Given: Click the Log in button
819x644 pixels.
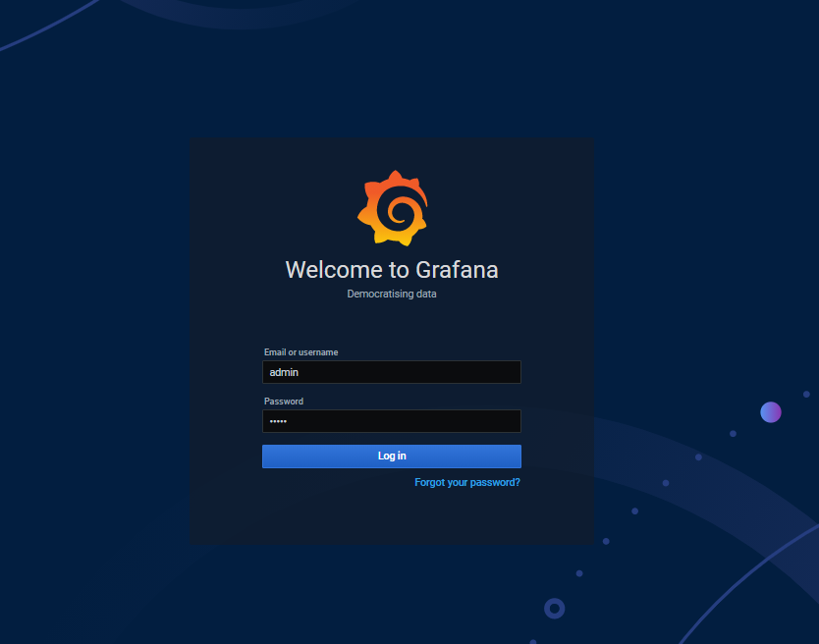Looking at the screenshot, I should (392, 456).
